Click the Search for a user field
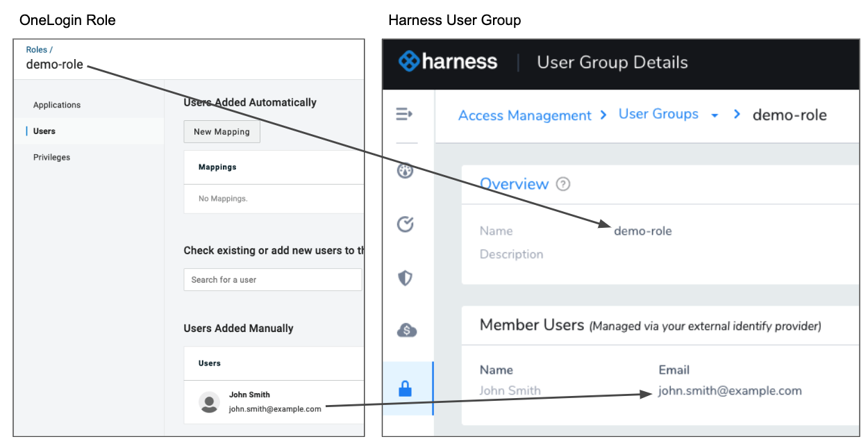 click(273, 279)
